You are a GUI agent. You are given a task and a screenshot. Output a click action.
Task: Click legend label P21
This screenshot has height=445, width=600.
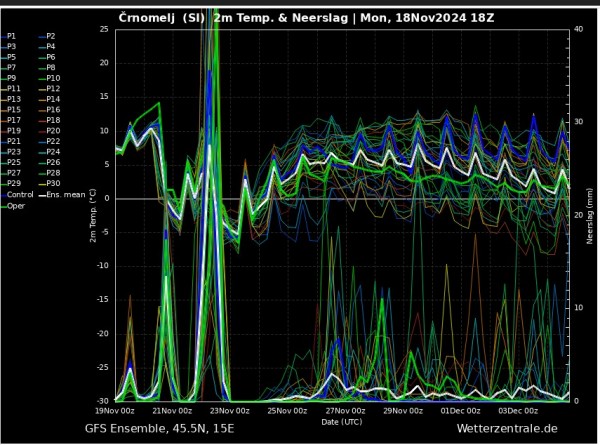11,142
